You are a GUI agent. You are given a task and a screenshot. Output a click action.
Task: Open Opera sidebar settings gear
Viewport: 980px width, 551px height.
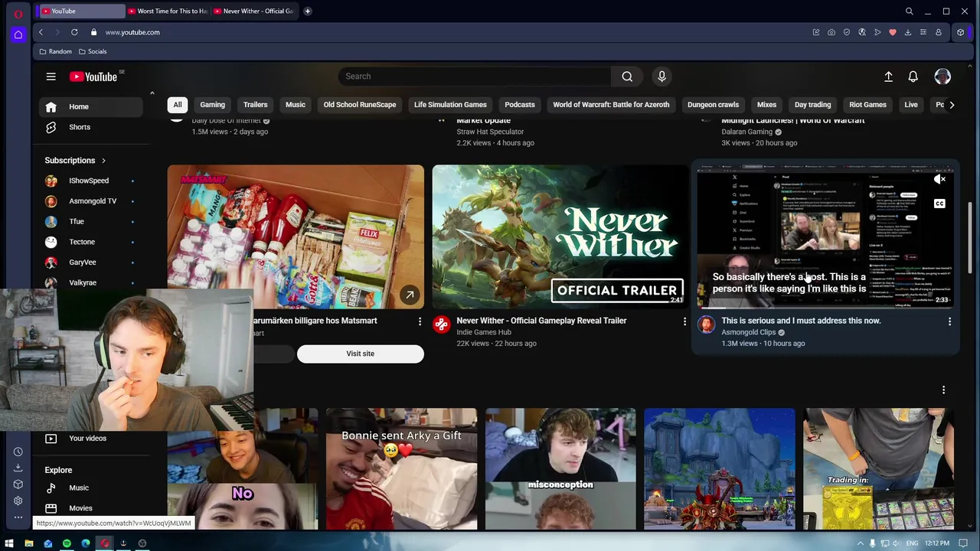[18, 501]
